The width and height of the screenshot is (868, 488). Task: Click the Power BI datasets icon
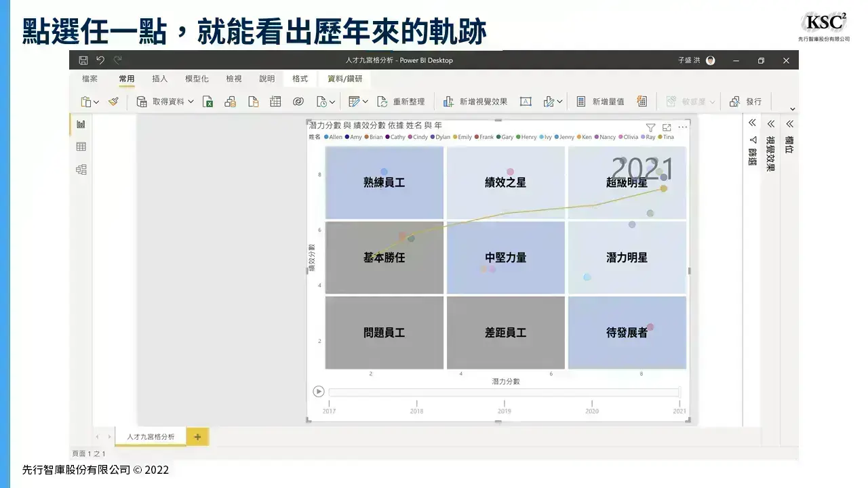(230, 102)
